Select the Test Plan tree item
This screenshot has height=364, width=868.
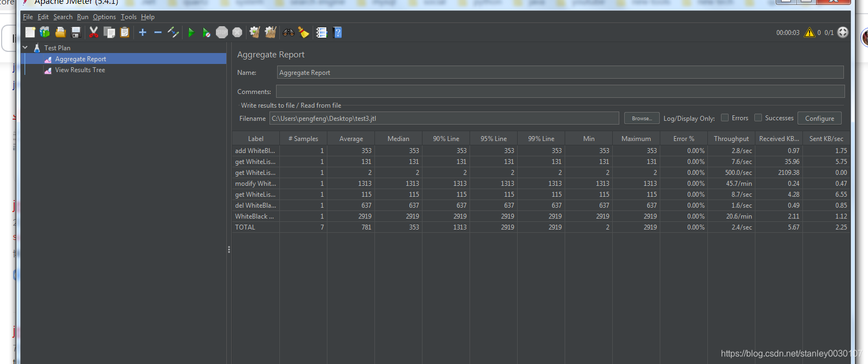tap(57, 48)
